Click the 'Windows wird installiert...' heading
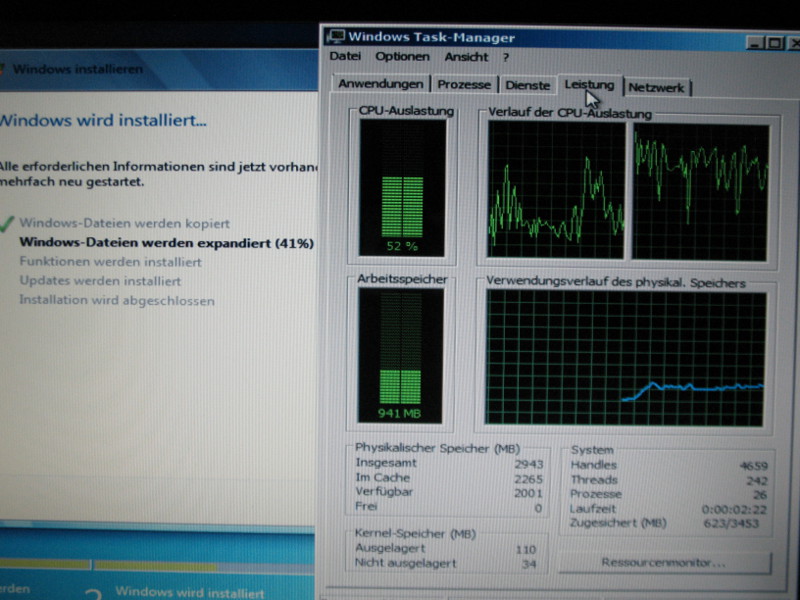Screen dimensions: 800x600 click(103, 120)
